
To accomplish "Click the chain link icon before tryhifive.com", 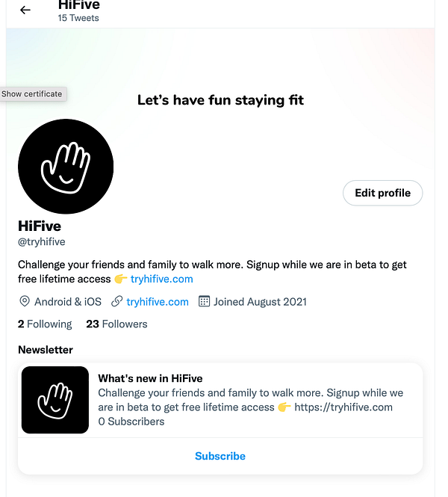I will coord(116,301).
